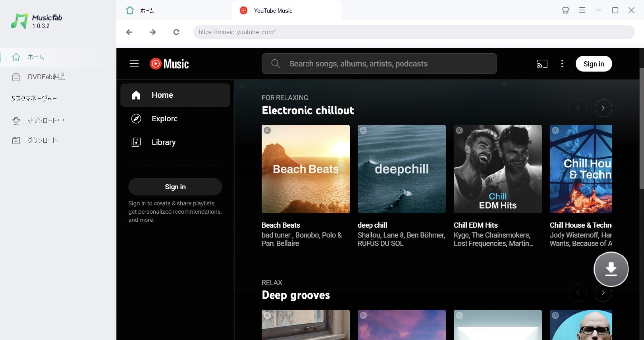Viewport: 644px width, 340px height.
Task: Click the Electronic chillout heading
Action: [308, 110]
